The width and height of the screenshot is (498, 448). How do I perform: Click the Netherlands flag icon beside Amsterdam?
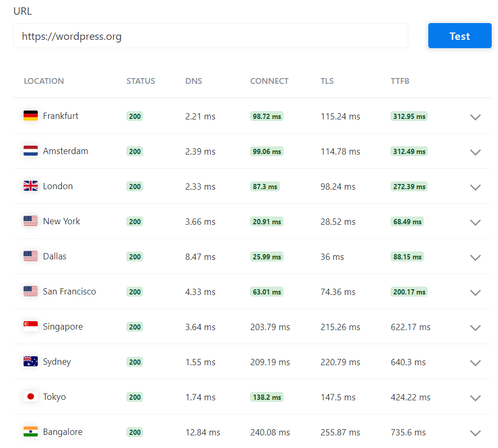(x=30, y=151)
